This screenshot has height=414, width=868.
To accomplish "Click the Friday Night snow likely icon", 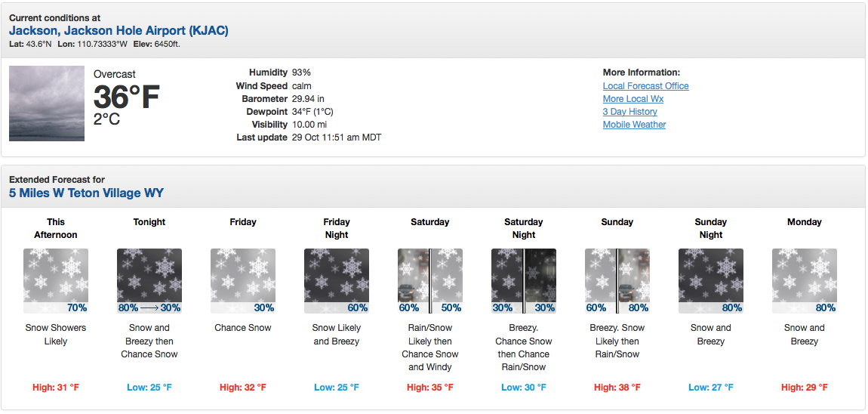I will click(336, 281).
